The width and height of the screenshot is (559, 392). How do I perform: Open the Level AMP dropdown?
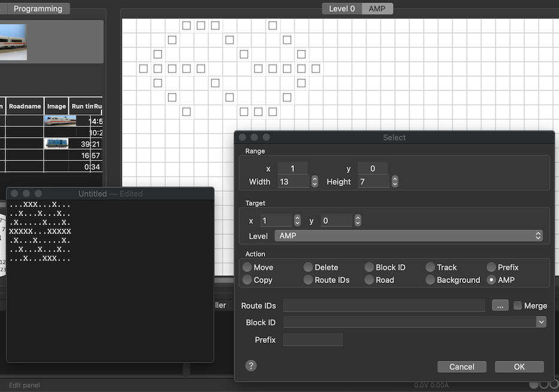tap(408, 236)
